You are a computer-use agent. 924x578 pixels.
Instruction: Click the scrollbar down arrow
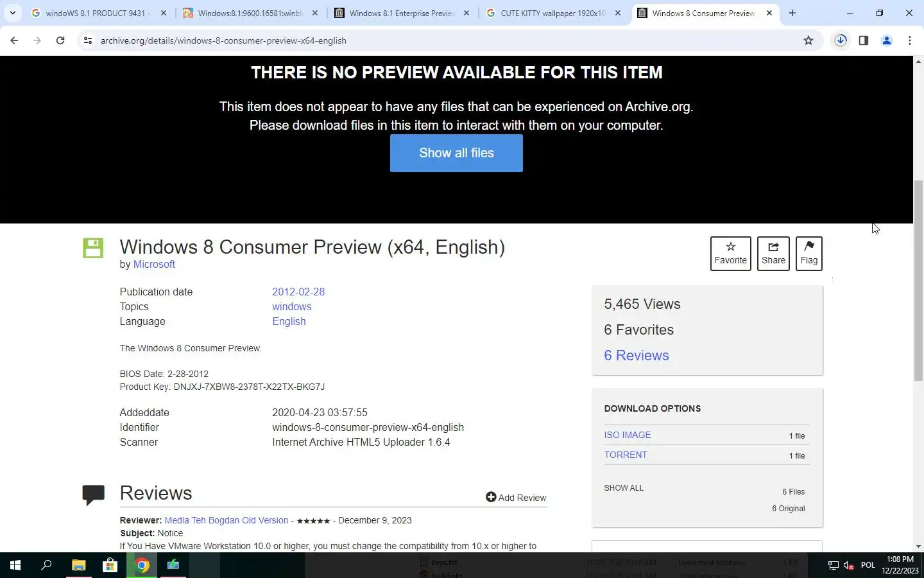(x=918, y=547)
